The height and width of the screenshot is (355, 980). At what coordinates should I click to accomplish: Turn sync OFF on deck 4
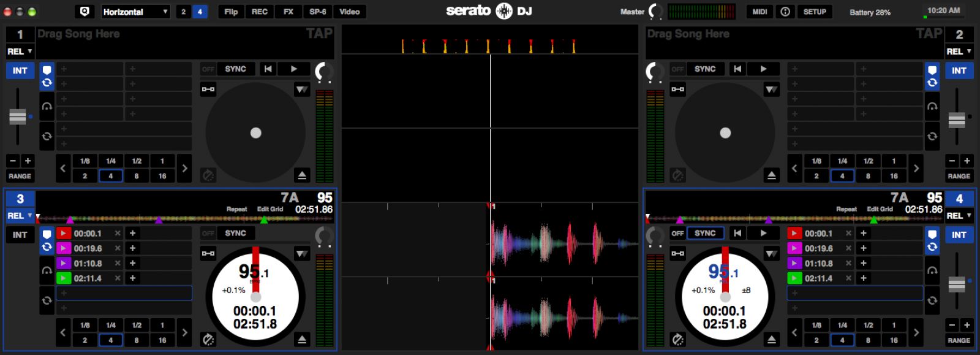[x=677, y=233]
